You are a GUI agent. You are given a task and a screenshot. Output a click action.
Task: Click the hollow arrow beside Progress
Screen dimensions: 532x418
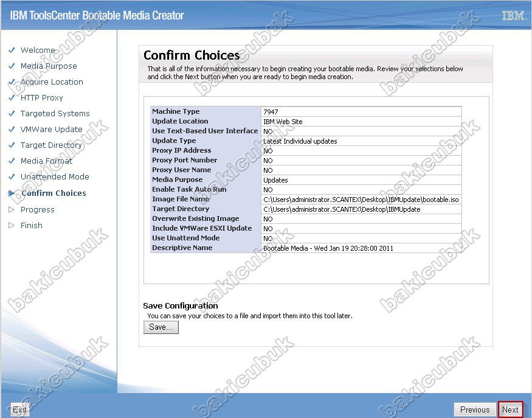(x=12, y=209)
